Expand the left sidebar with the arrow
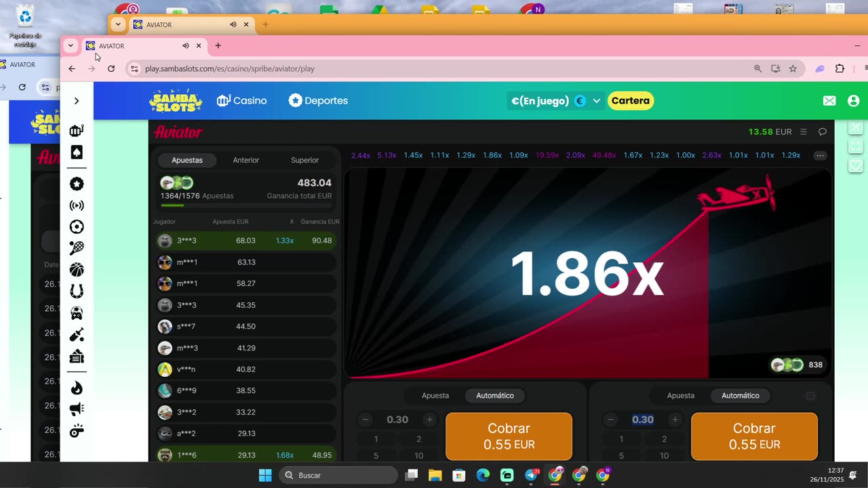This screenshot has height=488, width=868. click(x=77, y=101)
